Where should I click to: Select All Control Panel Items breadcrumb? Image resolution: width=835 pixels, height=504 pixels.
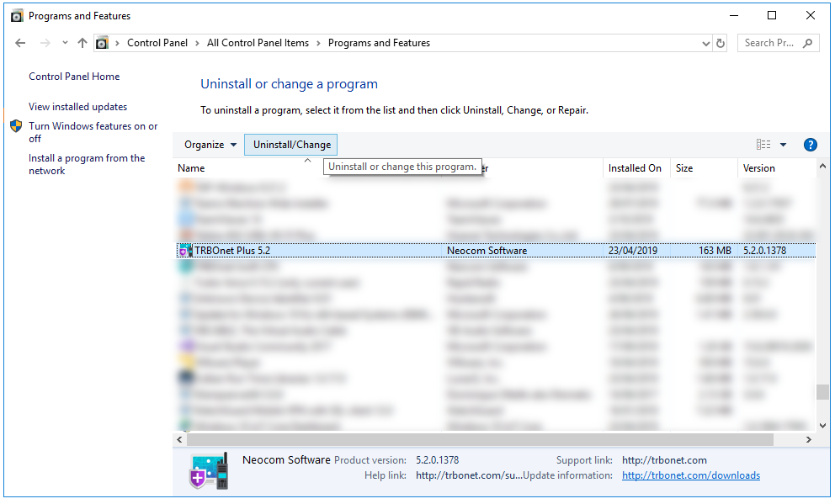[x=258, y=43]
